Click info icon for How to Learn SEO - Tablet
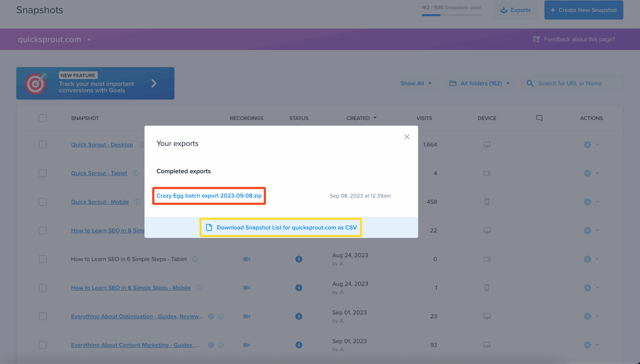Screen dimensions: 640x364 coord(195,259)
